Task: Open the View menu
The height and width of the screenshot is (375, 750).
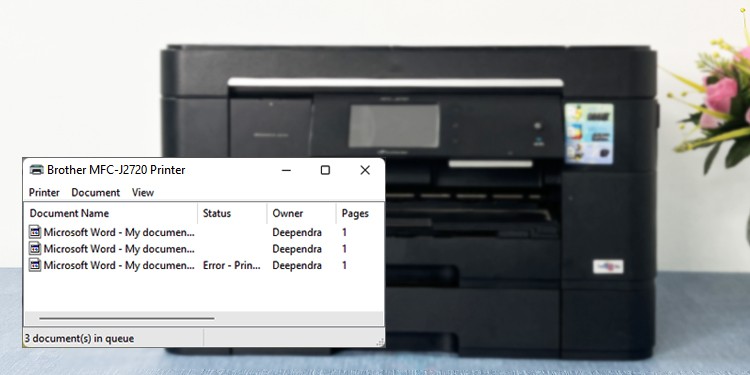Action: coord(143,192)
